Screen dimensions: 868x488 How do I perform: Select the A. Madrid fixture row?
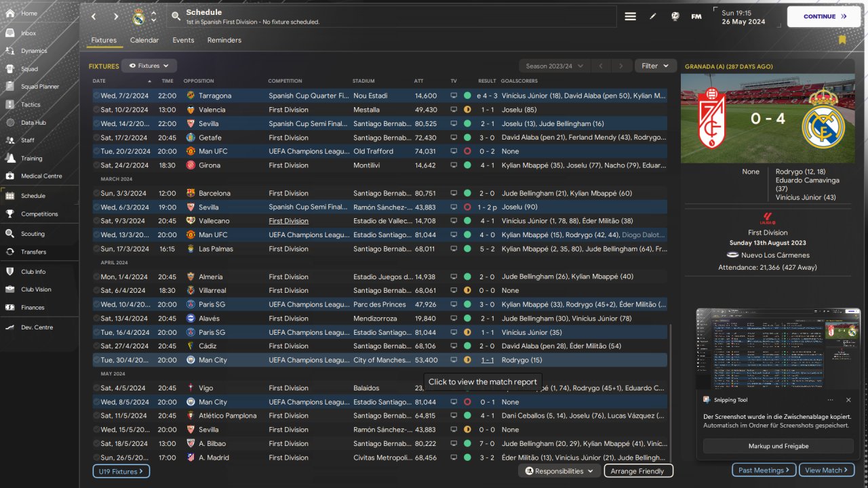(380, 457)
